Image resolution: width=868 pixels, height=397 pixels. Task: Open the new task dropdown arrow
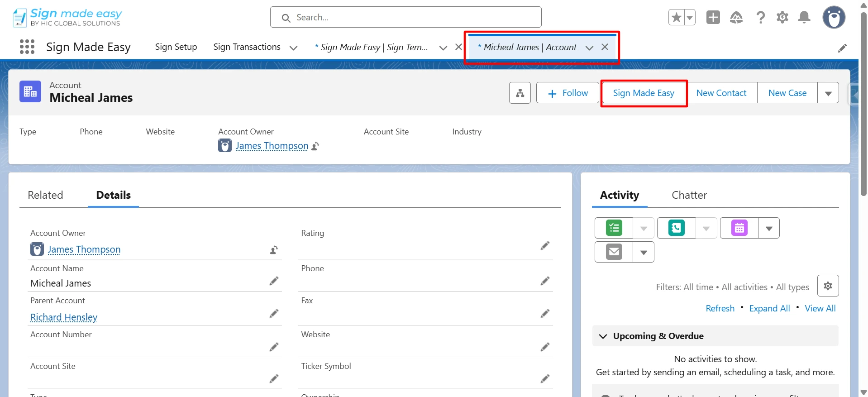pos(644,228)
